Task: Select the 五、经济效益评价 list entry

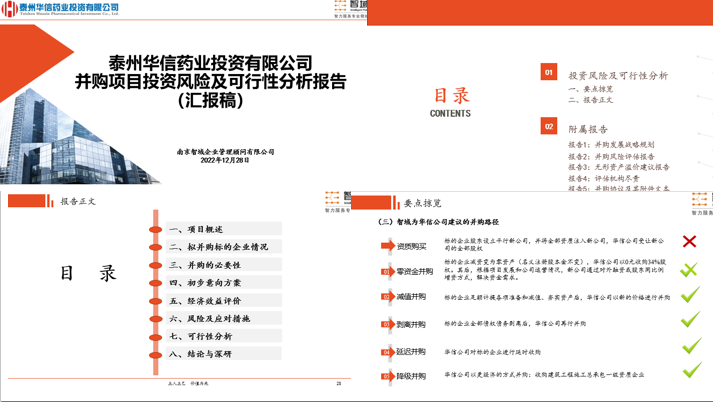Action: tap(224, 301)
